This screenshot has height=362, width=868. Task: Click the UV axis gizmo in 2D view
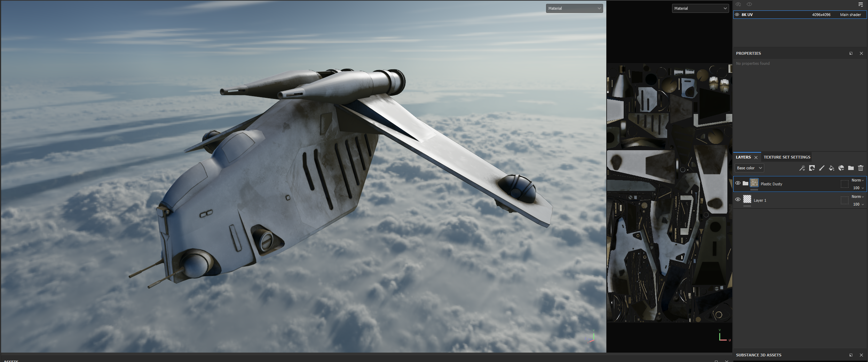(x=724, y=335)
